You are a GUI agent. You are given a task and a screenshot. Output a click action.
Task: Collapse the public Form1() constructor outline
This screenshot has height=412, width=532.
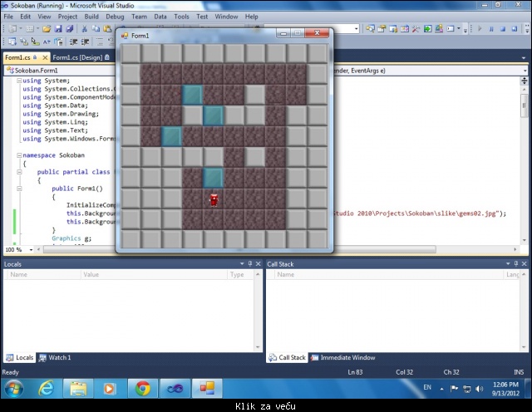click(19, 189)
